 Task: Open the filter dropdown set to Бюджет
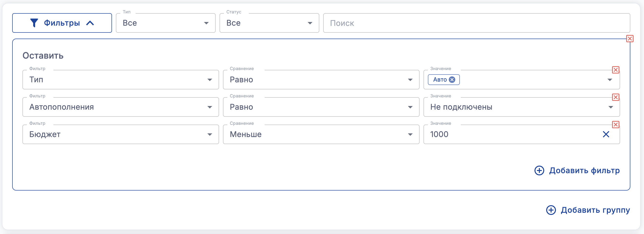[x=121, y=134]
